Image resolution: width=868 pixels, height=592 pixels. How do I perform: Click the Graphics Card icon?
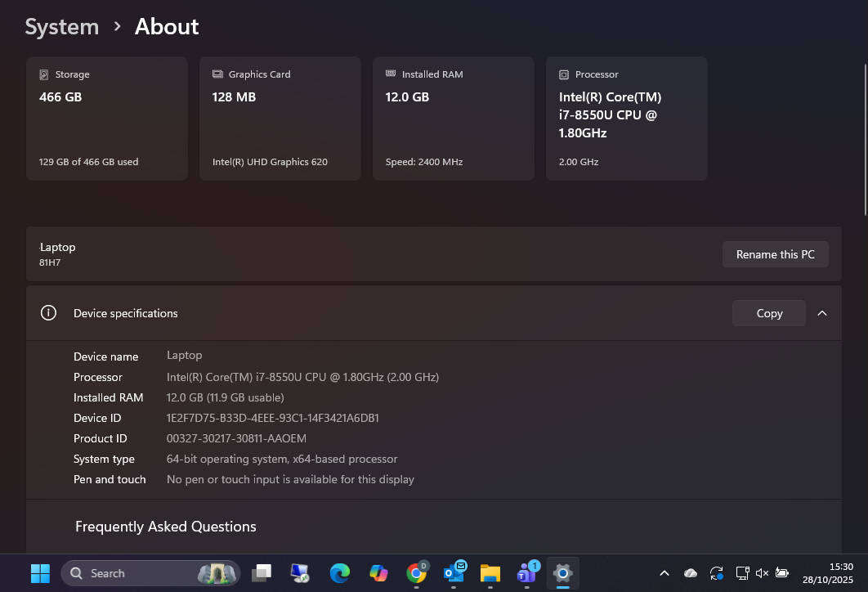point(217,74)
